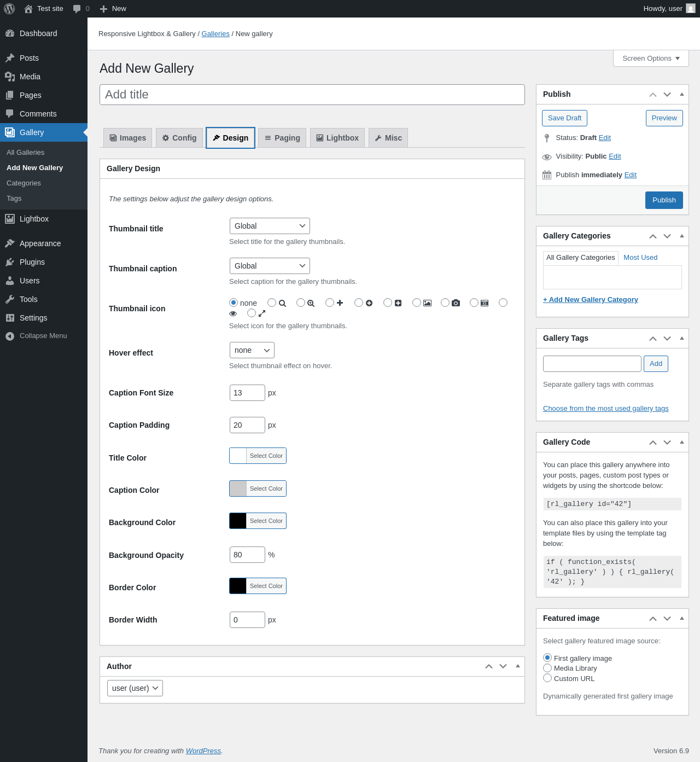
Task: Click the Add title input field
Action: pos(312,95)
